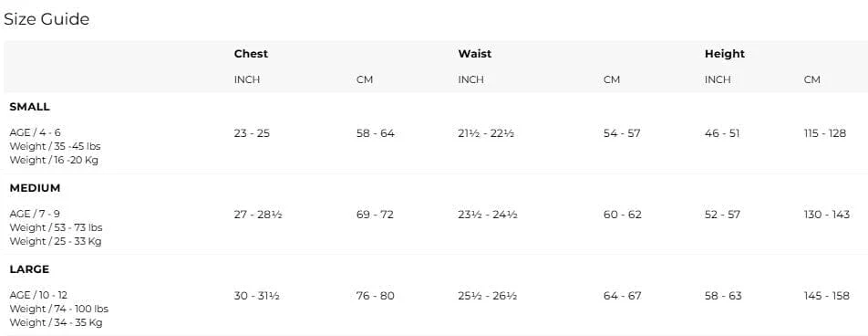Viewport: 868px width, 336px height.
Task: Click the Medium waist cm value 60 - 62
Action: coord(622,215)
